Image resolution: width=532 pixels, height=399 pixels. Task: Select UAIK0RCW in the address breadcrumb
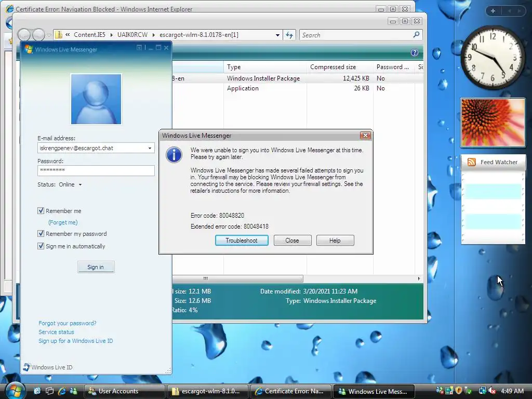[132, 35]
